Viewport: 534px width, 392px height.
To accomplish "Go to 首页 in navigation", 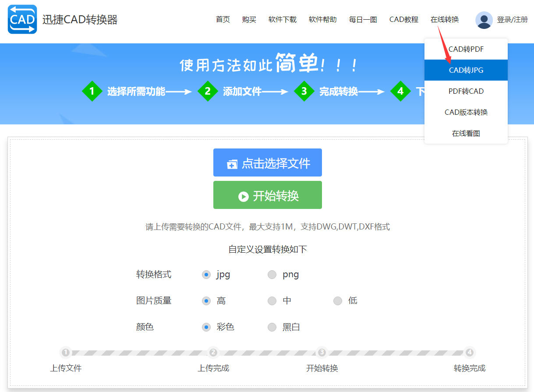I will (x=223, y=19).
